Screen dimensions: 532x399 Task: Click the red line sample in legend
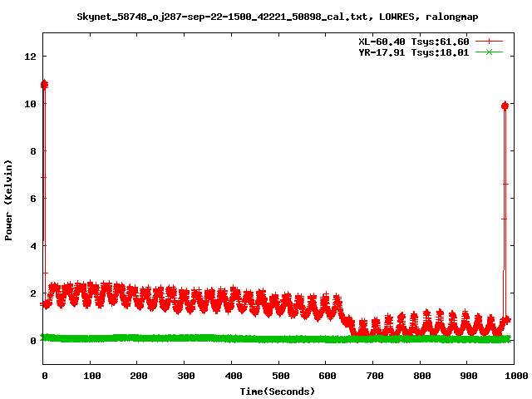(x=489, y=42)
